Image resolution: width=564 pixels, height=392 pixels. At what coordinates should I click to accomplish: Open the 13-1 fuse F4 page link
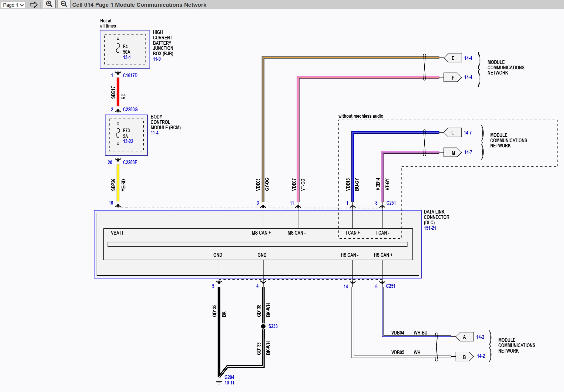click(x=127, y=58)
